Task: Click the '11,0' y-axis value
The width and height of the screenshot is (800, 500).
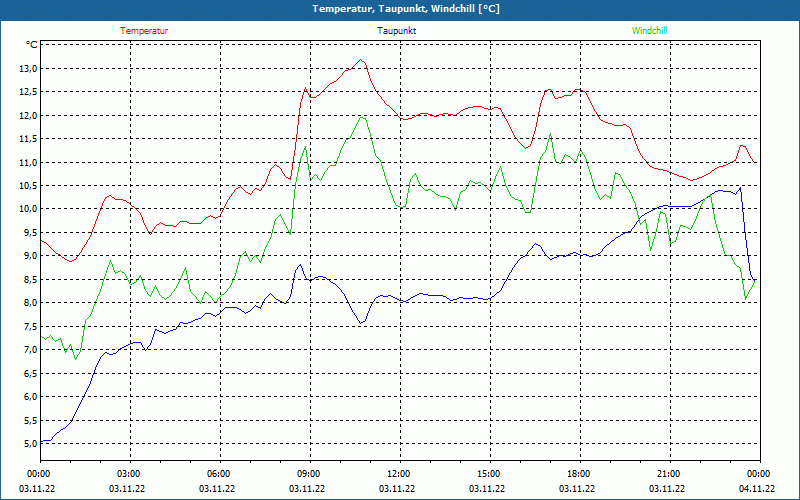Action: [x=29, y=163]
